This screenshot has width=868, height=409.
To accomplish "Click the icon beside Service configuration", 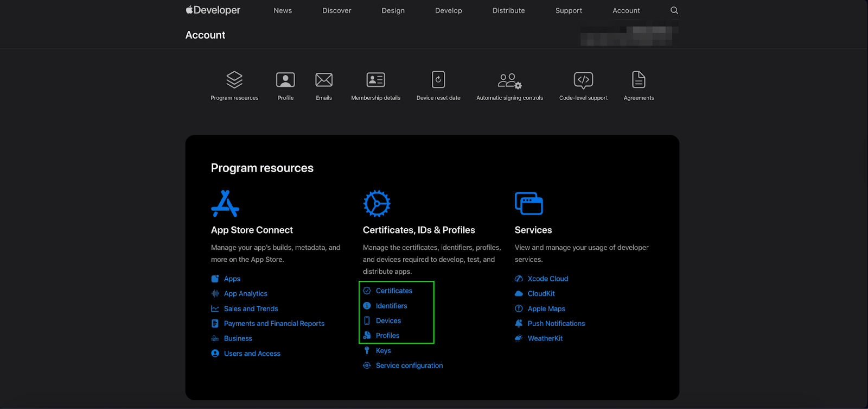I will (367, 366).
